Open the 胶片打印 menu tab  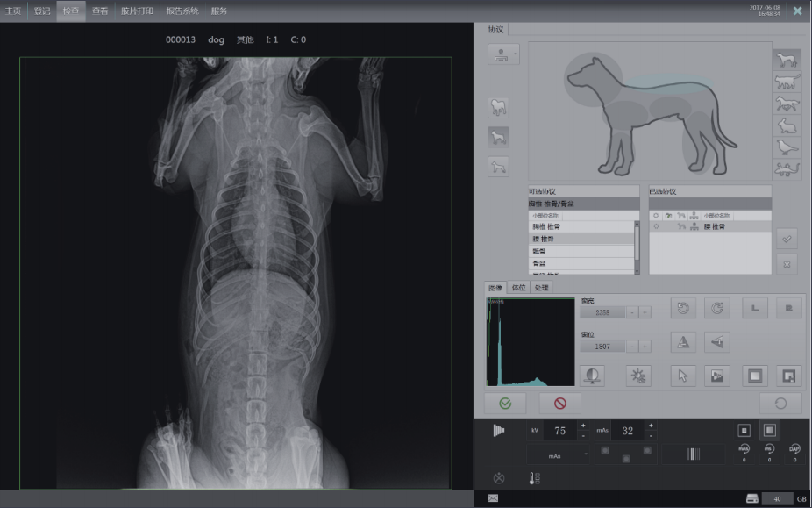[137, 11]
